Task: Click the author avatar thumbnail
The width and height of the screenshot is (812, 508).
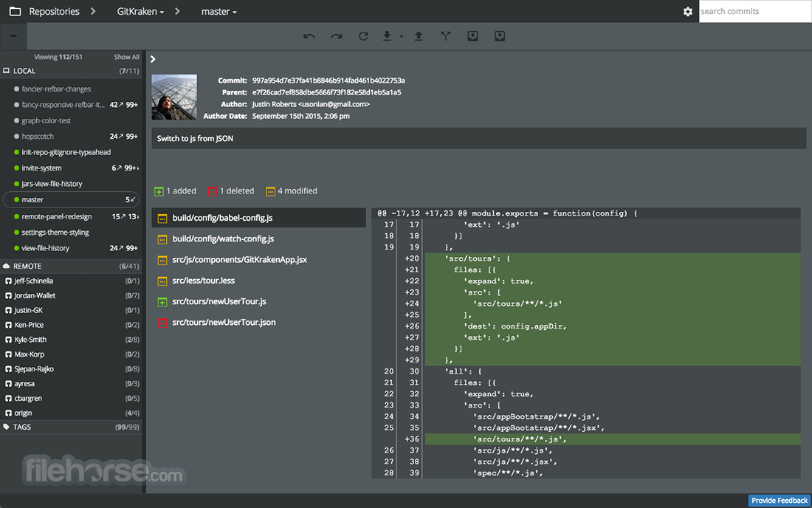Action: (x=174, y=97)
